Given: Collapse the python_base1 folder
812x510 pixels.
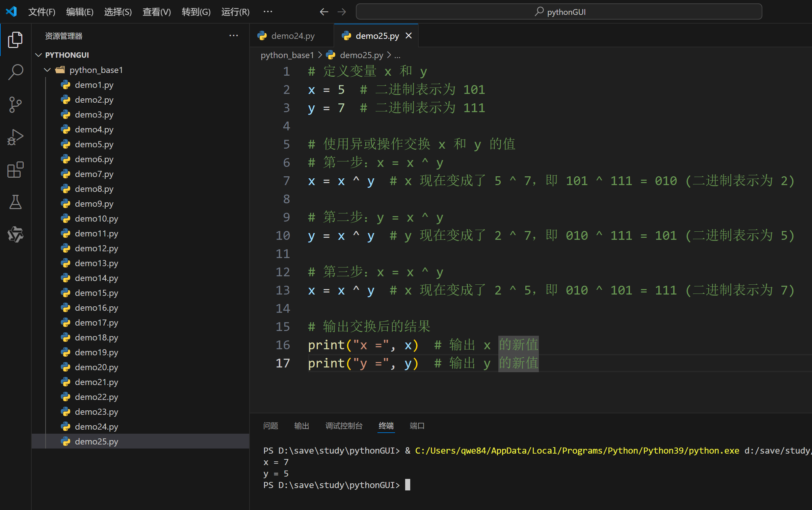Looking at the screenshot, I should (x=47, y=70).
